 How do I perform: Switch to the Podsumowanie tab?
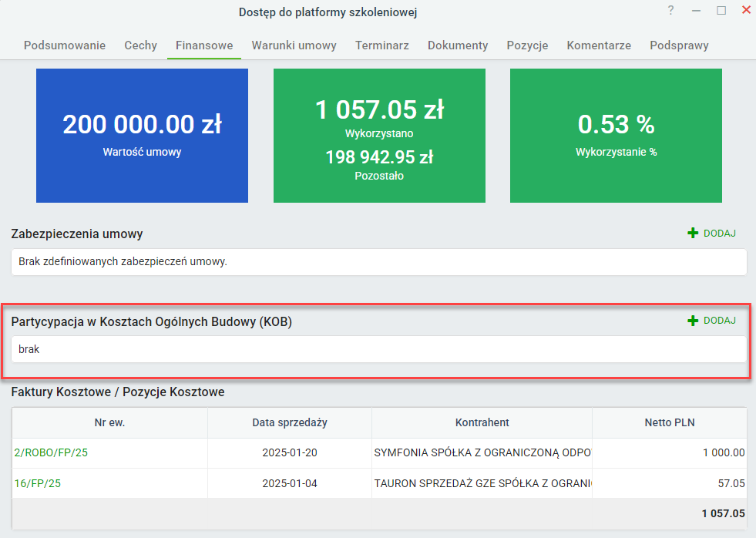[x=65, y=45]
